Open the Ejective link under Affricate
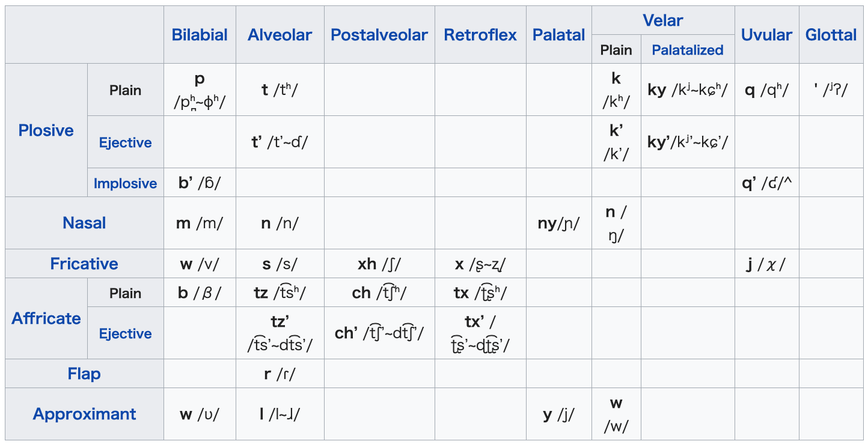Screen dimensions: 868x444 (x=126, y=333)
